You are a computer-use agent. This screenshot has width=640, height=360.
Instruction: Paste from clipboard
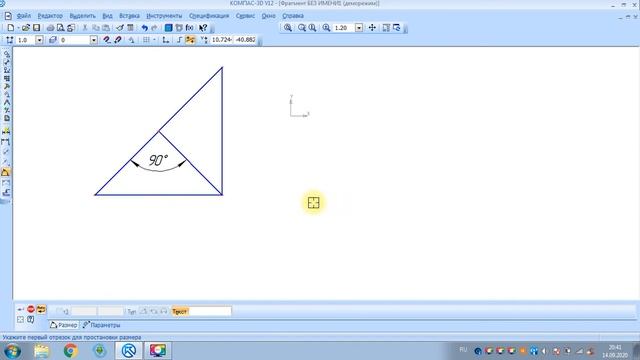[x=106, y=28]
